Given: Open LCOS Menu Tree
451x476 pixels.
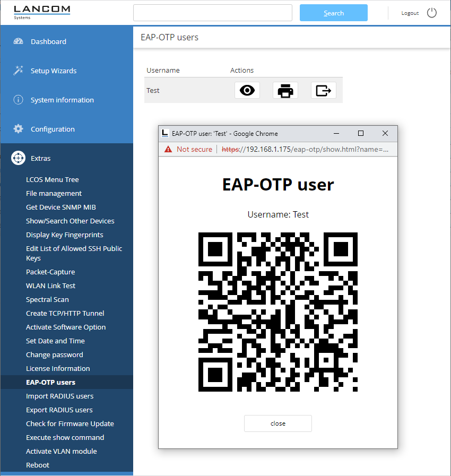Looking at the screenshot, I should tap(52, 179).
